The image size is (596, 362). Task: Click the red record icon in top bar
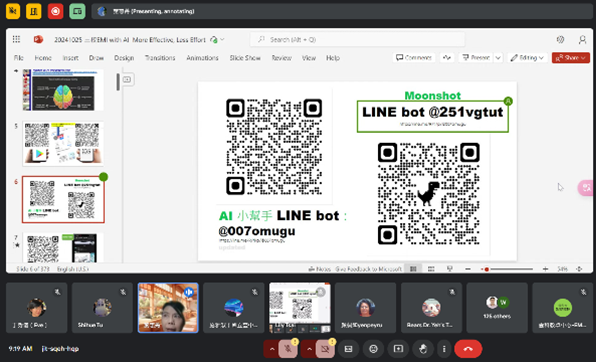coord(55,11)
